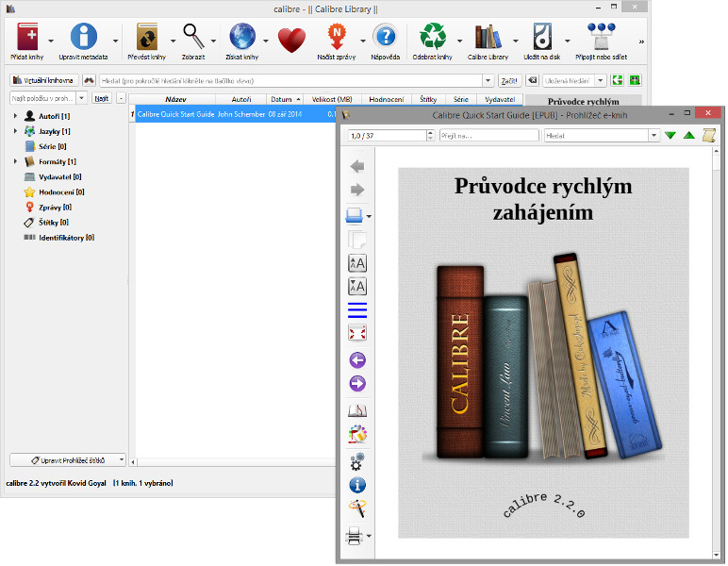Expand the Autoři tree node
This screenshot has height=566, width=728.
point(15,116)
